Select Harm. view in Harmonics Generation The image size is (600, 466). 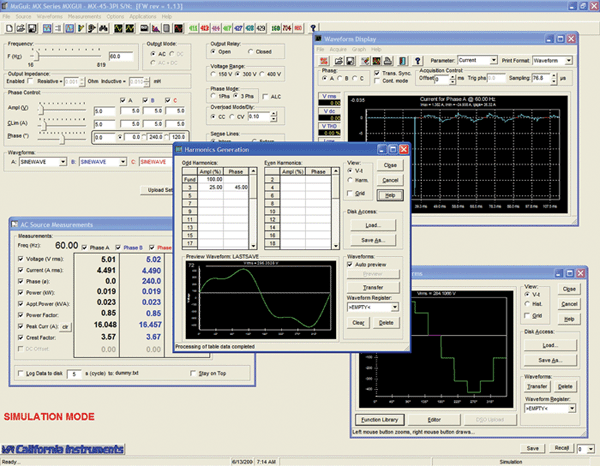click(x=350, y=180)
